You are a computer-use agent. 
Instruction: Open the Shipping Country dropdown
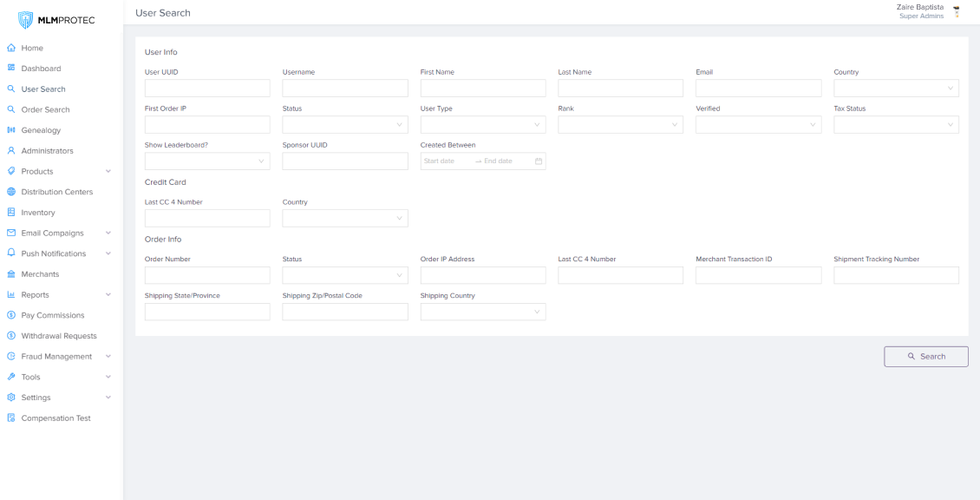click(483, 312)
